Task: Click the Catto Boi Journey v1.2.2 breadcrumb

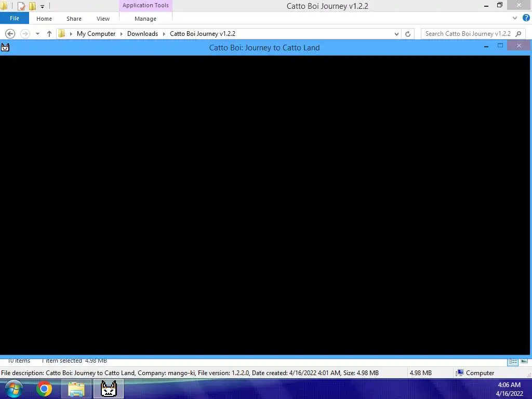Action: tap(203, 34)
